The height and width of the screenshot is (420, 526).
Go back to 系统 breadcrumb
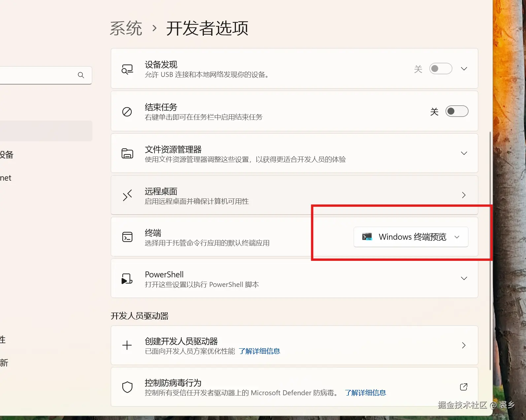126,28
